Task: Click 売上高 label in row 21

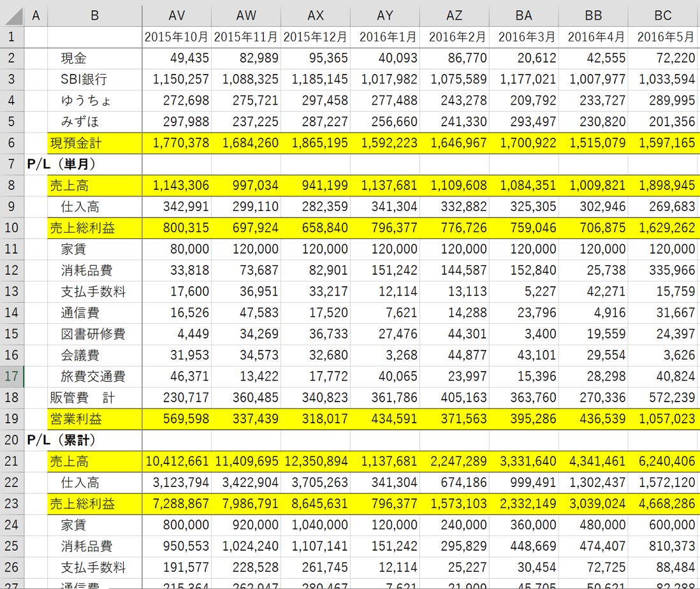Action: pyautogui.click(x=94, y=461)
